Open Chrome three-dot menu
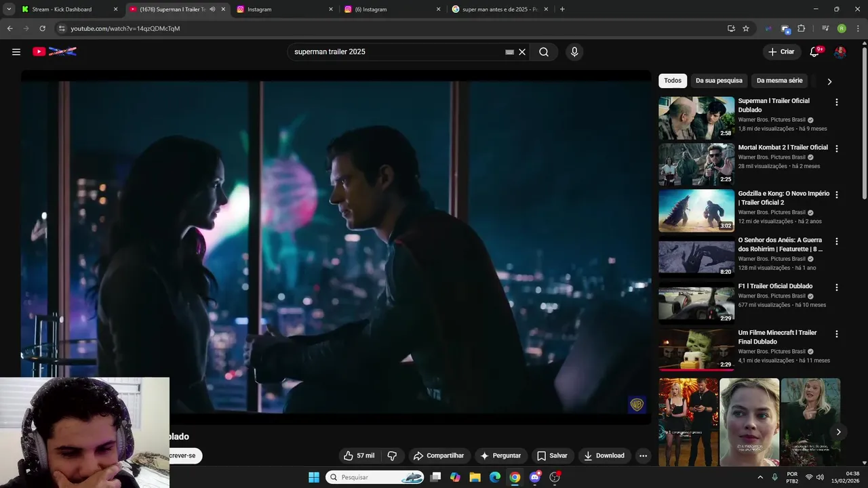Viewport: 868px width, 488px height. pos(858,28)
